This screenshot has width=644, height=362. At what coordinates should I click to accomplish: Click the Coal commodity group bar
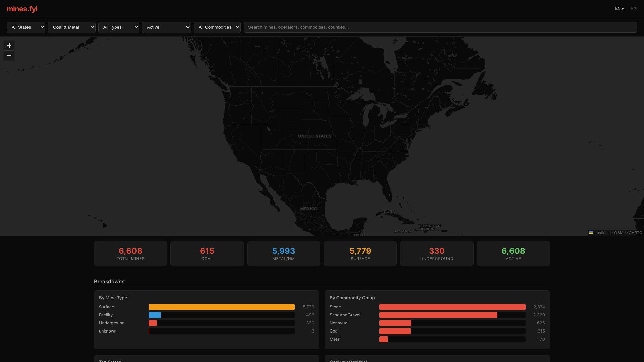coord(395,331)
